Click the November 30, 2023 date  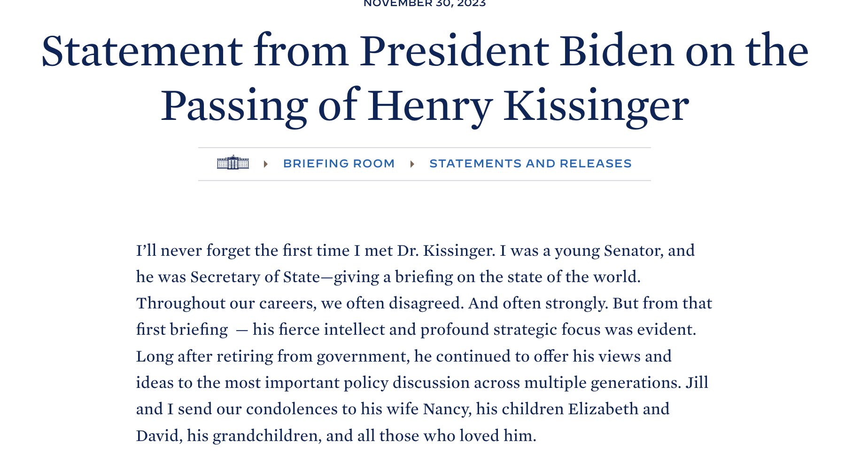[425, 3]
